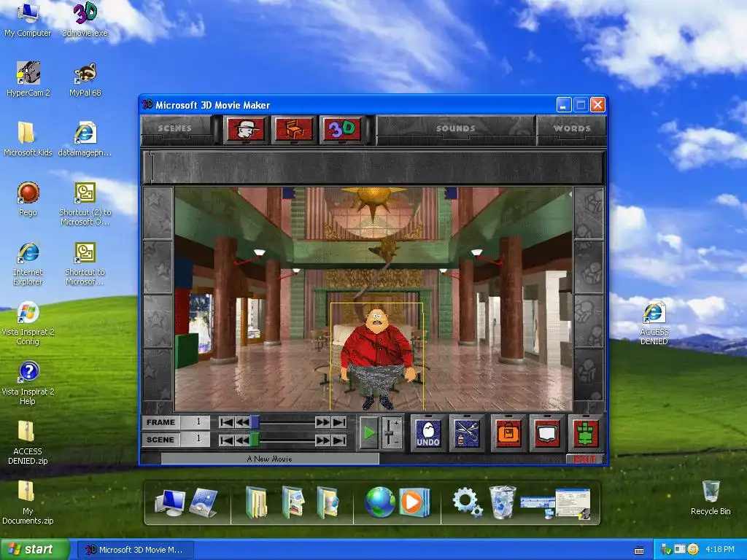Image resolution: width=747 pixels, height=560 pixels.
Task: Click the dock's computer monitor icon
Action: [x=170, y=503]
